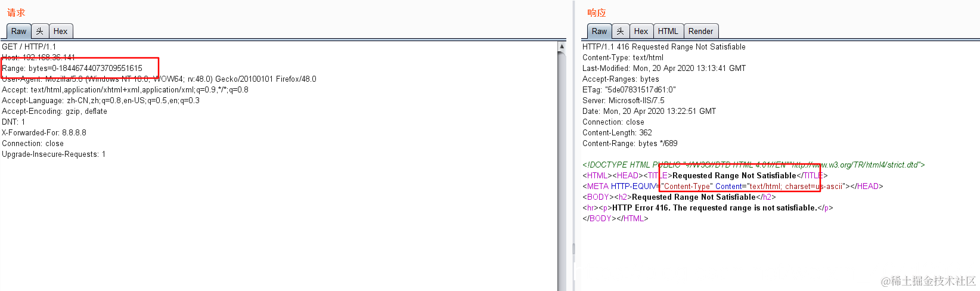Click the '</BODY></HTML>' closing line
The image size is (980, 291).
click(615, 218)
